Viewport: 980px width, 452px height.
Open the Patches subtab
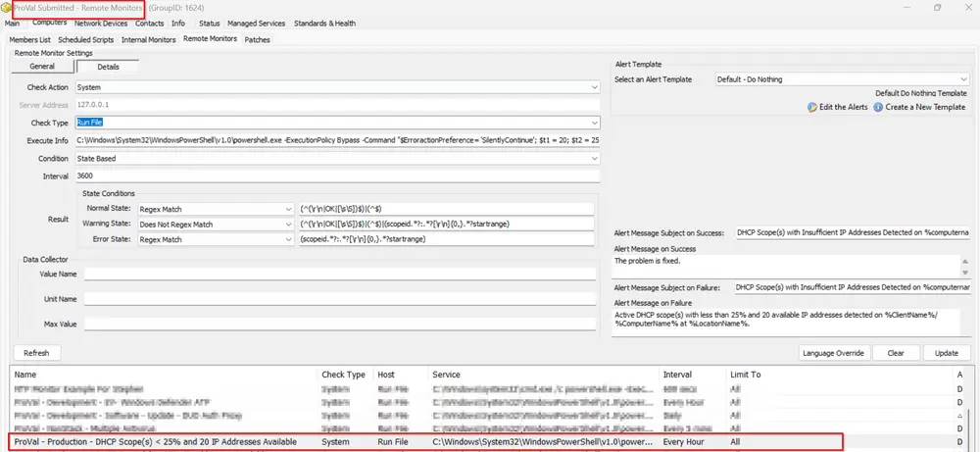(257, 39)
